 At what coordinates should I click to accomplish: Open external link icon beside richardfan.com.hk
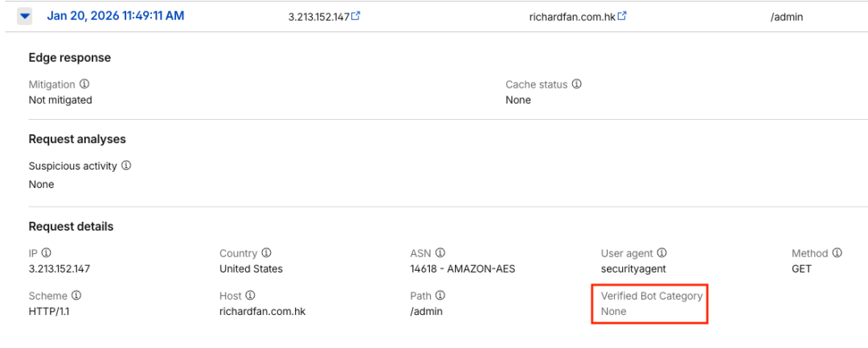[622, 16]
